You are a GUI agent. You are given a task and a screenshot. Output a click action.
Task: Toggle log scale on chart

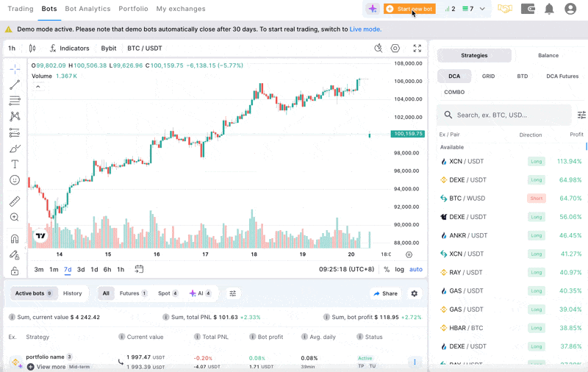(x=399, y=269)
